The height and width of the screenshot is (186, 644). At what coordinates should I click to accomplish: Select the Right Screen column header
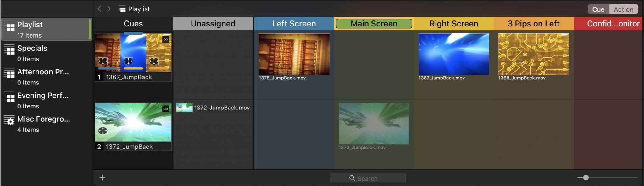click(x=453, y=24)
